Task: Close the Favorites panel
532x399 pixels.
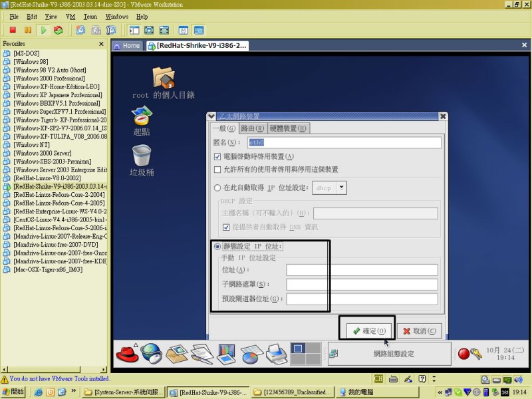Action: click(101, 44)
